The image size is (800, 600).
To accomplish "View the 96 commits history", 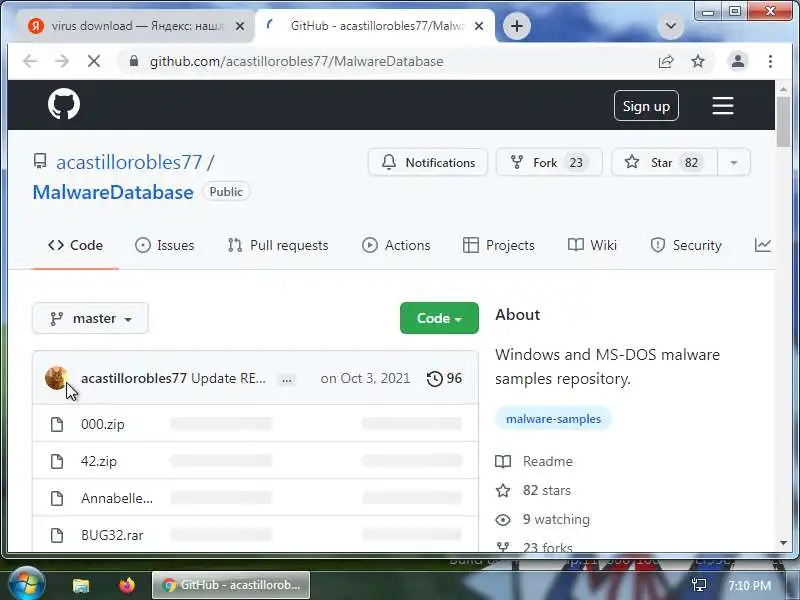I will 444,378.
